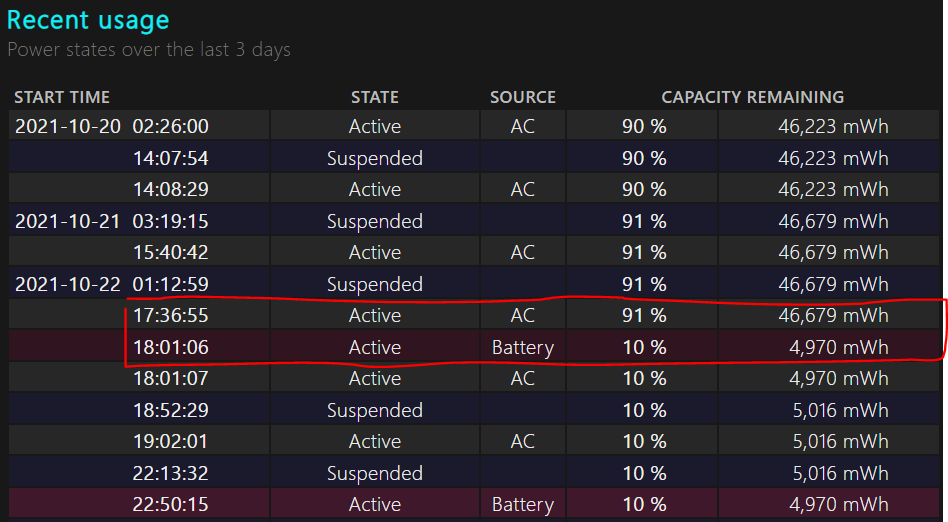Click 10 % in the 18:01:07 row
Image resolution: width=948 pixels, height=522 pixels.
(x=644, y=378)
